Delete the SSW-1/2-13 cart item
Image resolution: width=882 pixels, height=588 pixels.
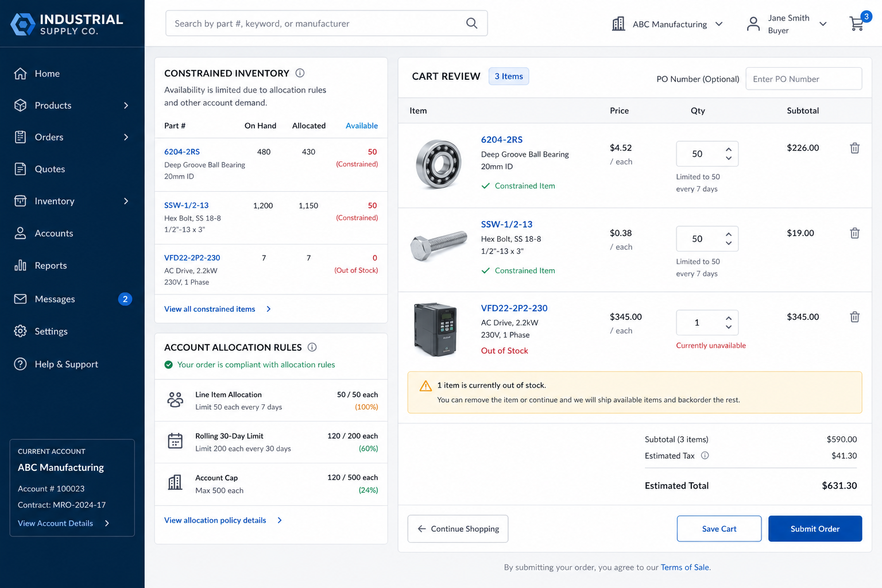coord(854,233)
